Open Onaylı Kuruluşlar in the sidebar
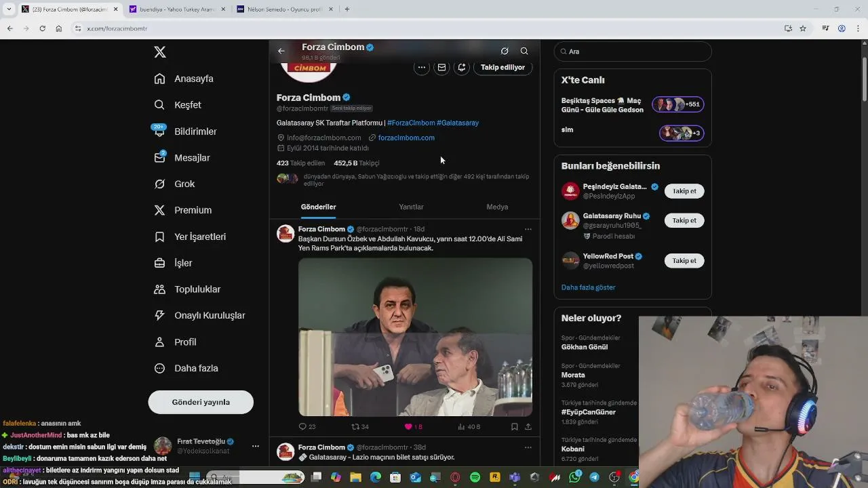The width and height of the screenshot is (868, 488). [199, 315]
